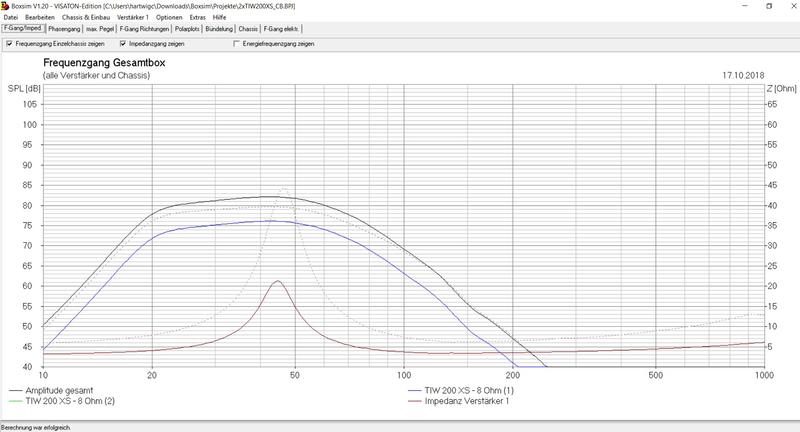Enable Energiefrequenzgang zeigen checkbox
Screen dimensions: 800x432
(236, 44)
